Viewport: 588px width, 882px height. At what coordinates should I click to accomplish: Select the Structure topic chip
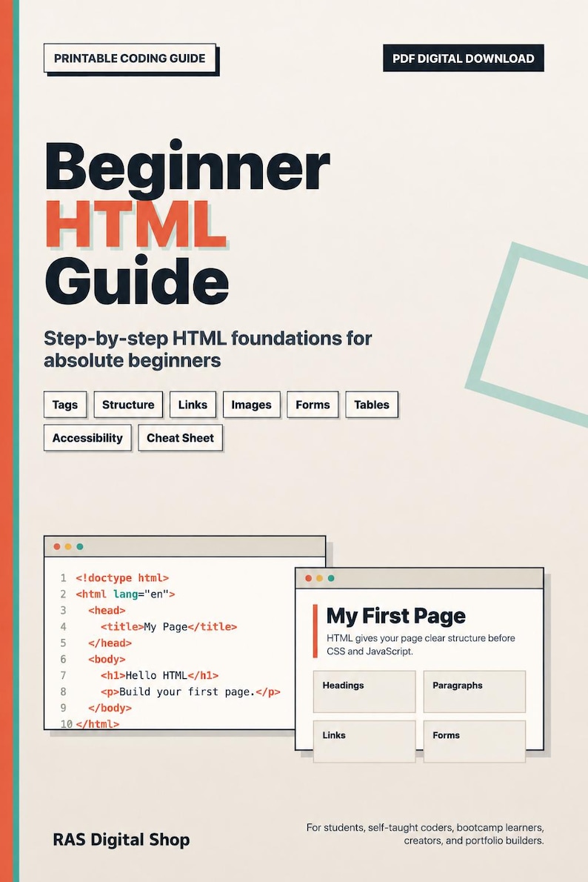pos(128,405)
